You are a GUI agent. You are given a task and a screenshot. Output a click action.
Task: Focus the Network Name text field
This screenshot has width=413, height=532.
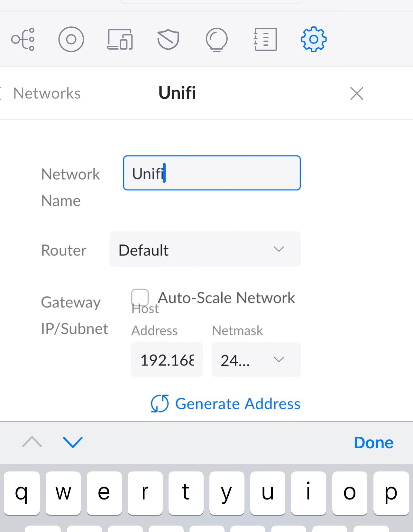click(212, 173)
